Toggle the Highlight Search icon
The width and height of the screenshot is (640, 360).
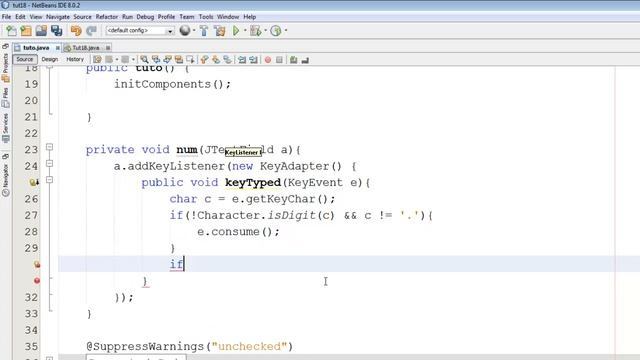coord(179,60)
